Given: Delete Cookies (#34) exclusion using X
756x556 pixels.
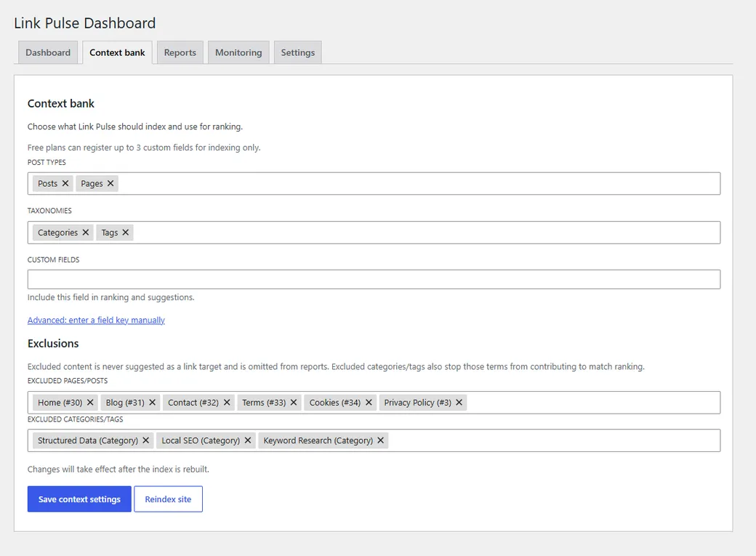Looking at the screenshot, I should coord(369,402).
